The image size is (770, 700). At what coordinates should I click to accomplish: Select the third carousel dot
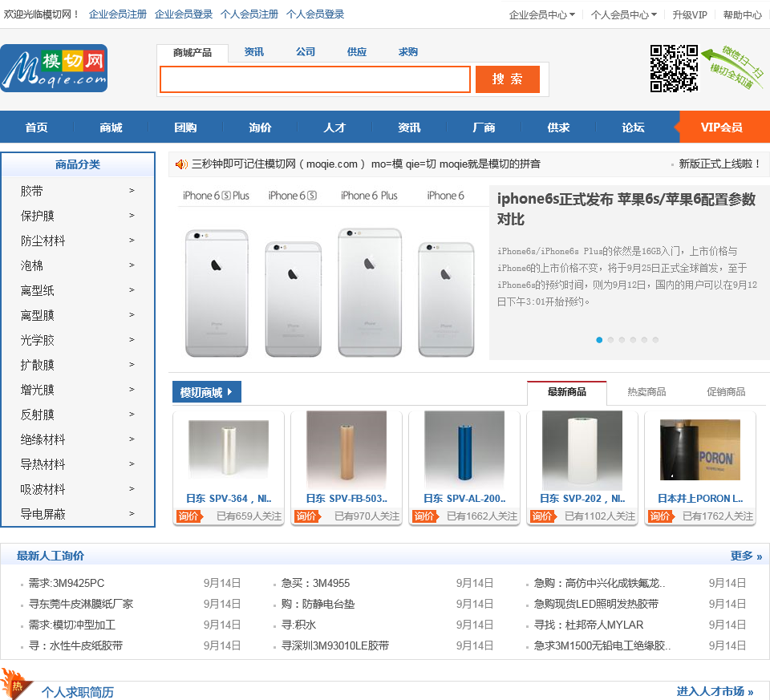622,340
